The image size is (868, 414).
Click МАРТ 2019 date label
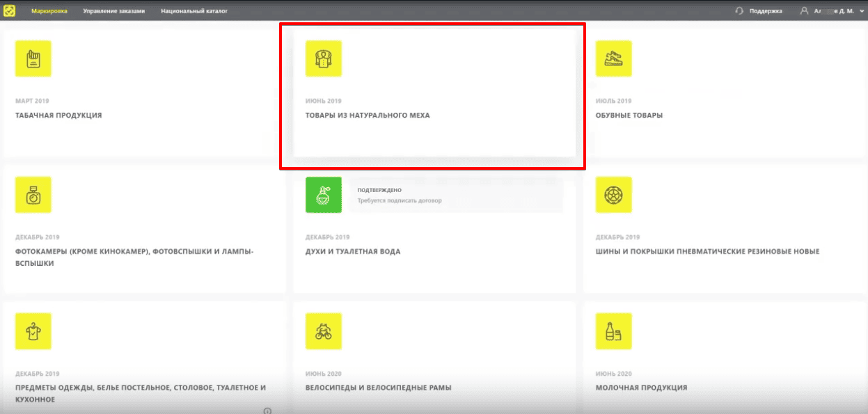point(32,101)
